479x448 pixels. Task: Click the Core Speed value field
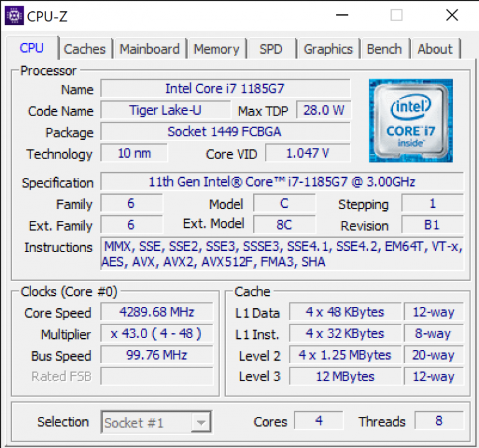point(157,312)
